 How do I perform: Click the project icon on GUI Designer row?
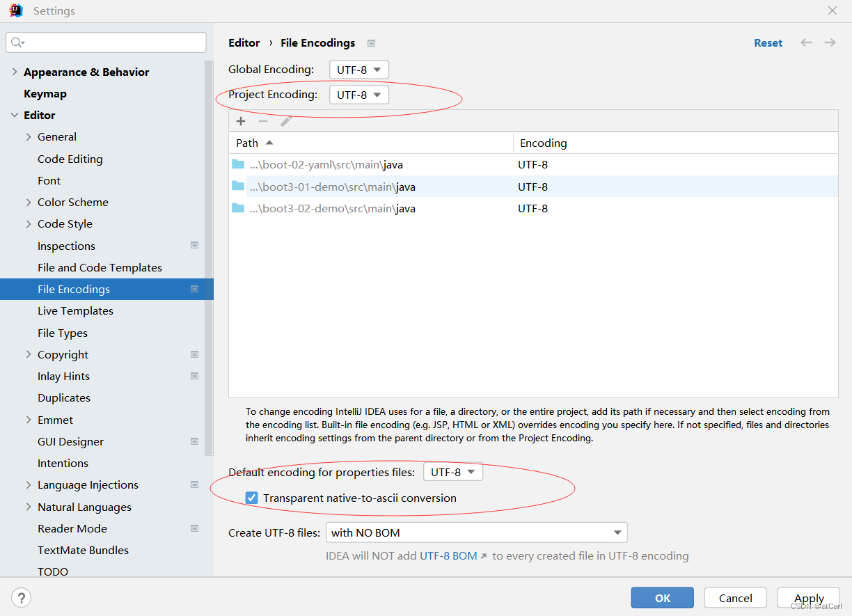195,441
